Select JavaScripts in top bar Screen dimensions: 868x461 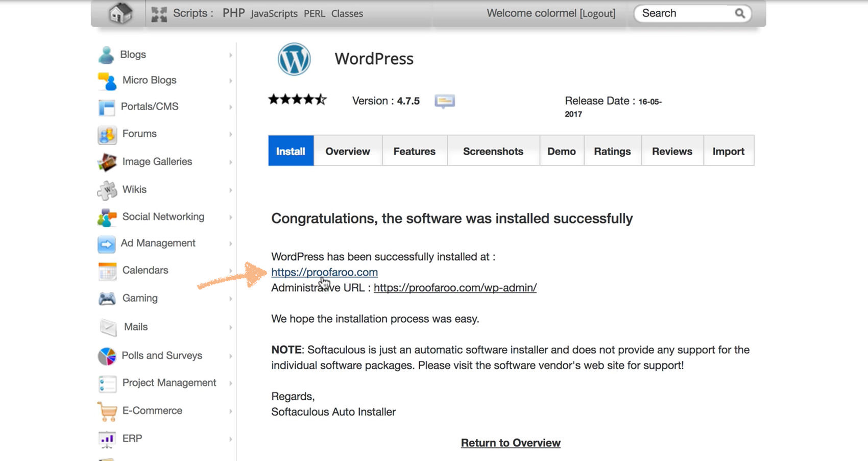274,14
